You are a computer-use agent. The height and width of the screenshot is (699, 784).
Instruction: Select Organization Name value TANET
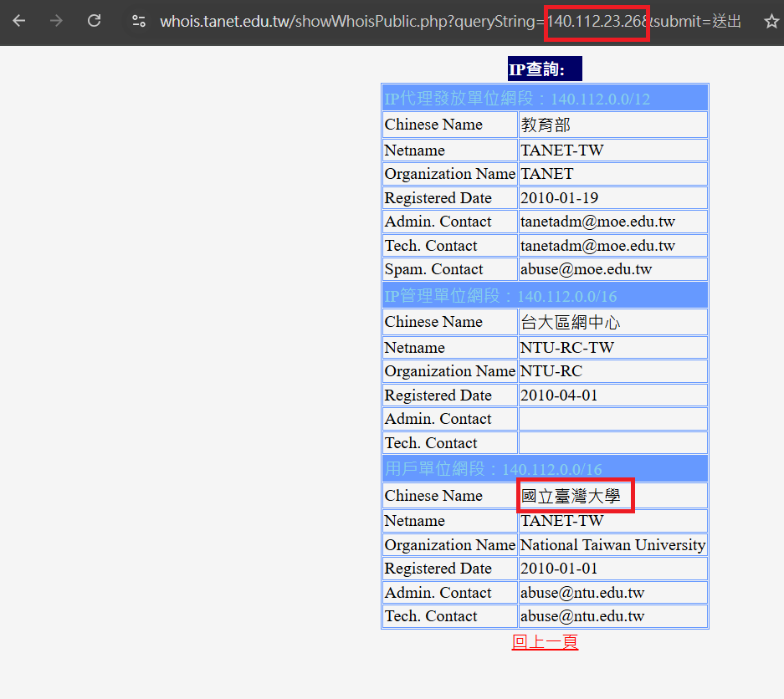(x=613, y=174)
